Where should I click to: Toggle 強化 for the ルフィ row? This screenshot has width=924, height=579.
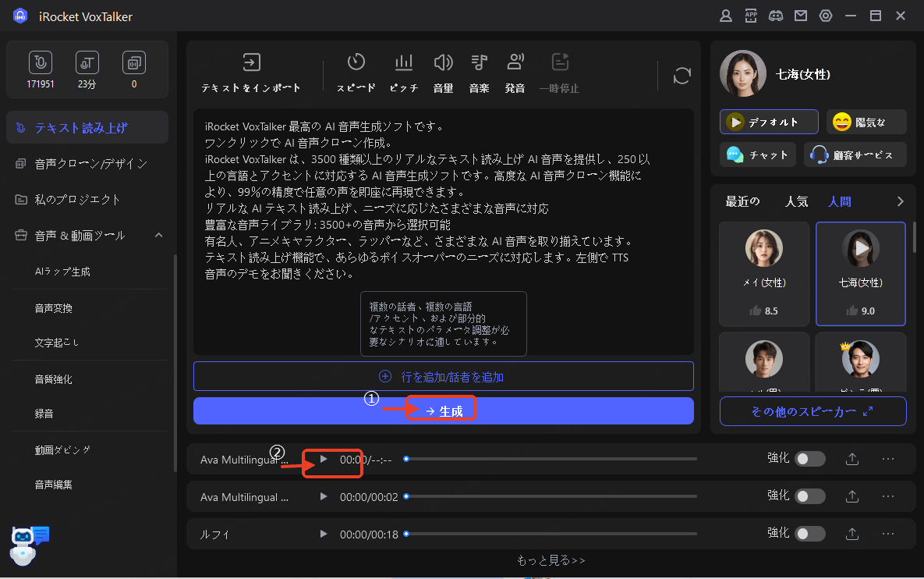pyautogui.click(x=809, y=534)
